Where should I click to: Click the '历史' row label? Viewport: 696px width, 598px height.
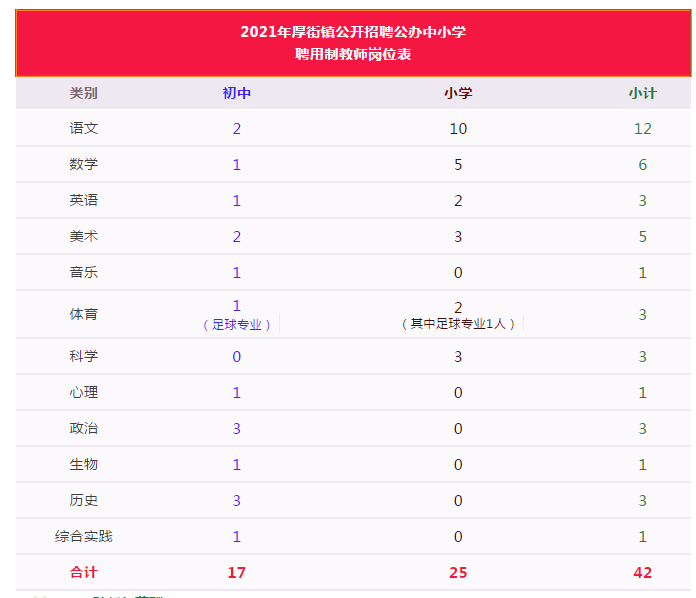click(x=83, y=500)
